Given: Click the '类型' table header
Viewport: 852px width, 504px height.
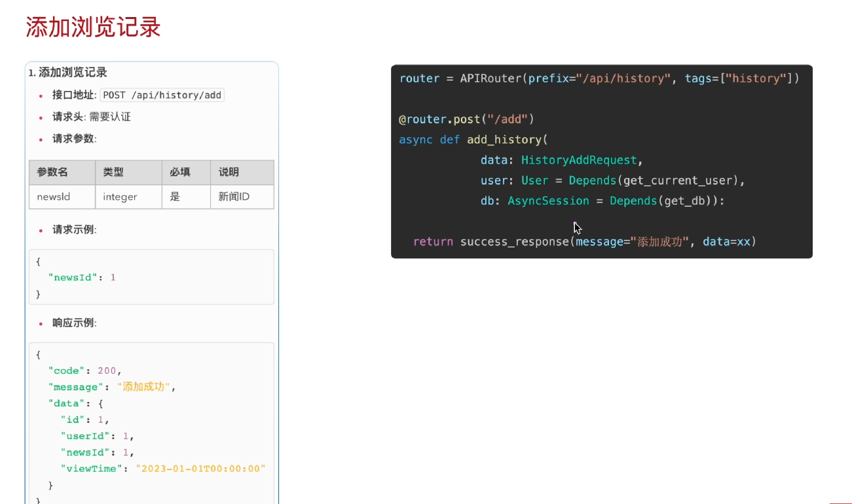Looking at the screenshot, I should coord(128,172).
